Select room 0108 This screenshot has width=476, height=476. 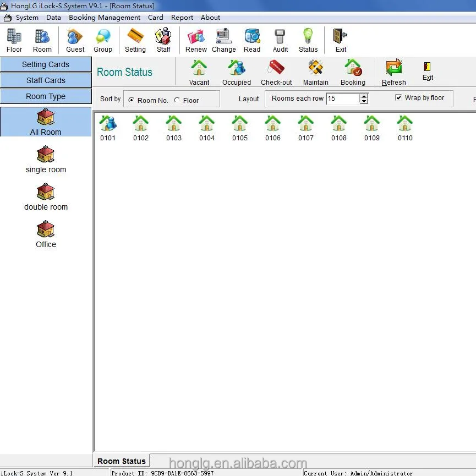pyautogui.click(x=339, y=128)
